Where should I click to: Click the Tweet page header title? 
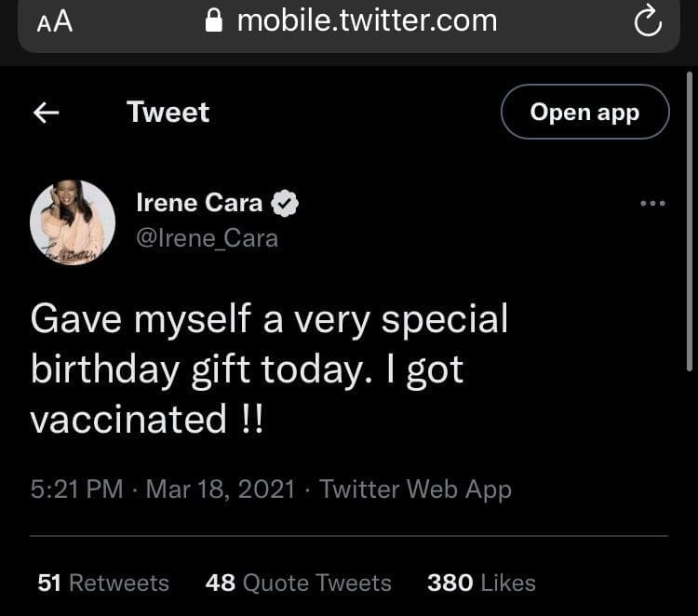coord(168,113)
